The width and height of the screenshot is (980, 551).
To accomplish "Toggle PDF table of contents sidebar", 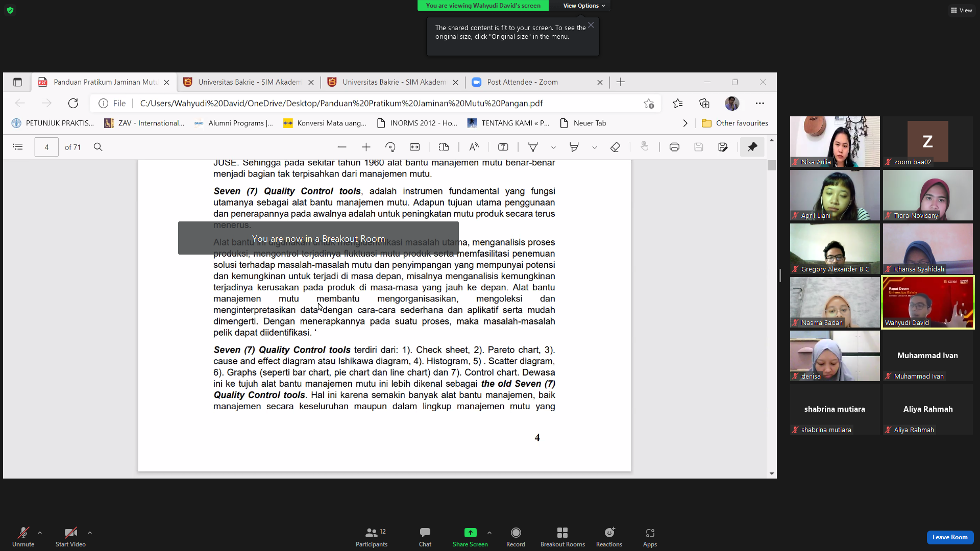I will tap(18, 147).
